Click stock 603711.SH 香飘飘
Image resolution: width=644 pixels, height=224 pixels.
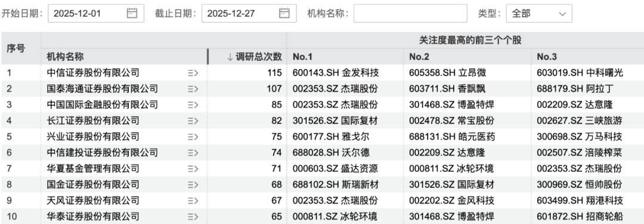point(448,89)
